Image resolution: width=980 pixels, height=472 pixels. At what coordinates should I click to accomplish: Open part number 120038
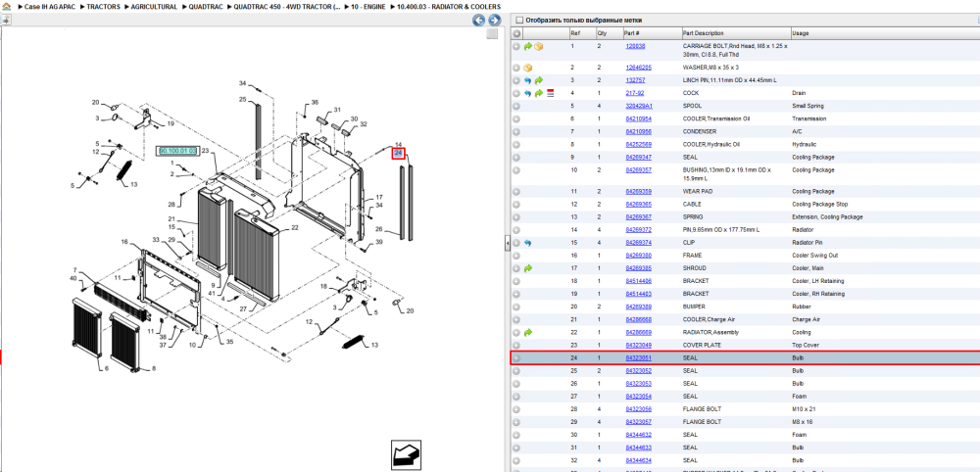point(636,46)
